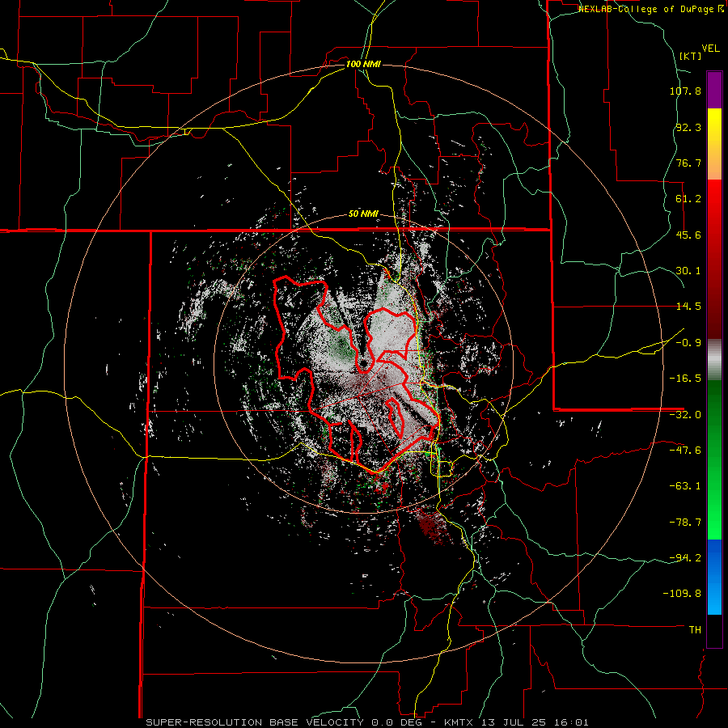The height and width of the screenshot is (728, 728).
Task: Click the SUPER-RESOLUTION BASE VELOCITY caption text
Action: coord(366,722)
